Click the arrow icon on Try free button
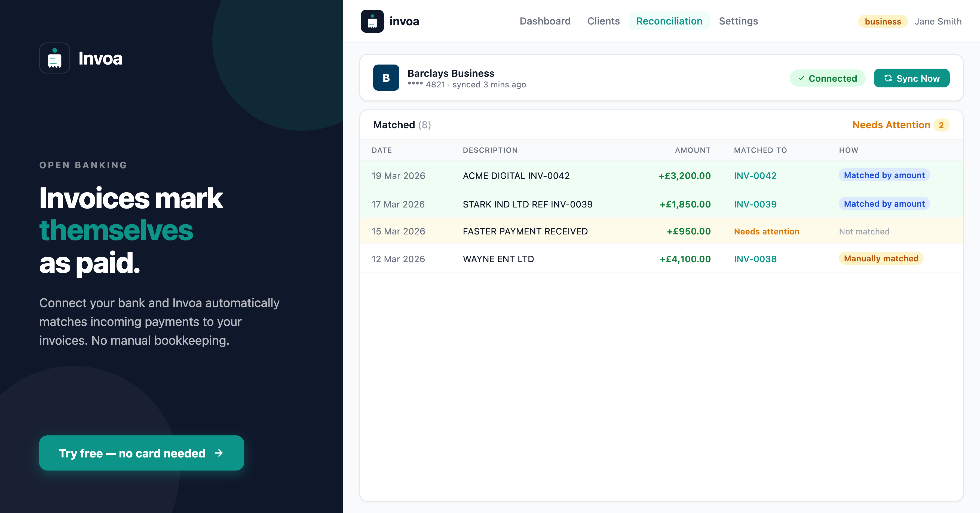The image size is (980, 513). tap(219, 453)
